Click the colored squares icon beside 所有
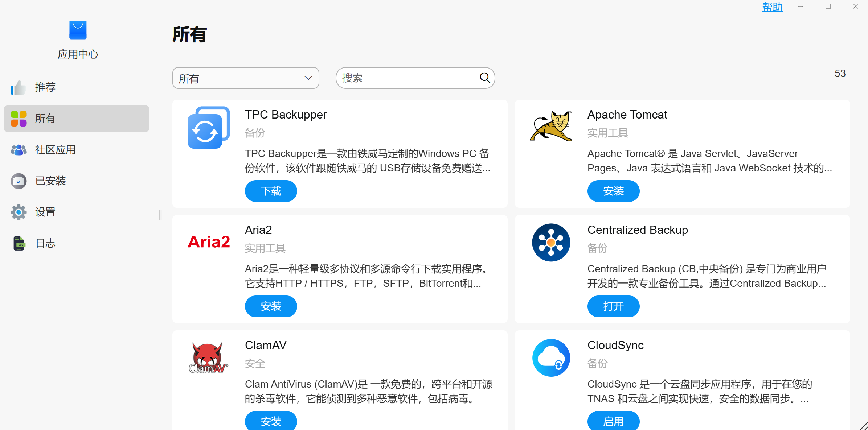The height and width of the screenshot is (430, 868). pyautogui.click(x=19, y=119)
